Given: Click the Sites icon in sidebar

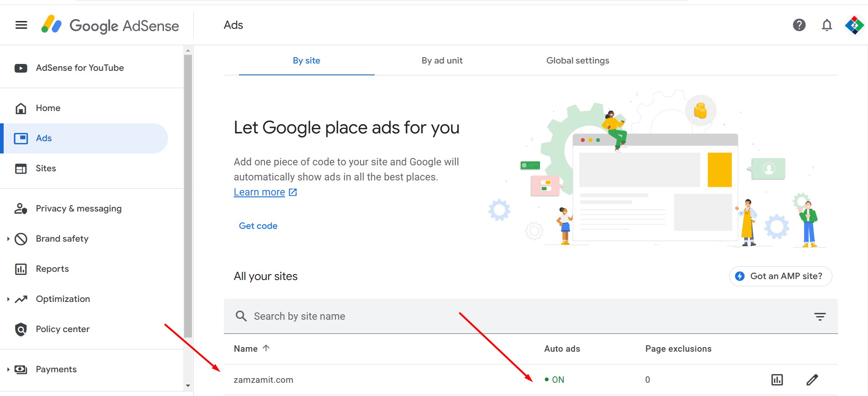Looking at the screenshot, I should 21,169.
